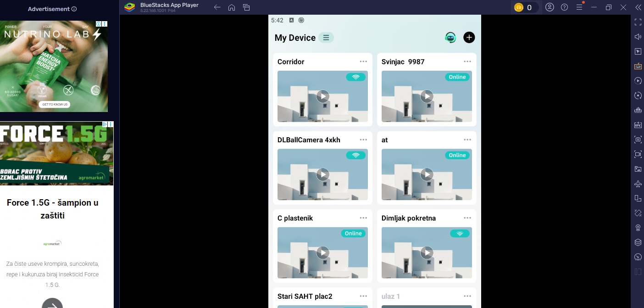
Task: Open performance gauge icon in sidebar
Action: coord(638,257)
